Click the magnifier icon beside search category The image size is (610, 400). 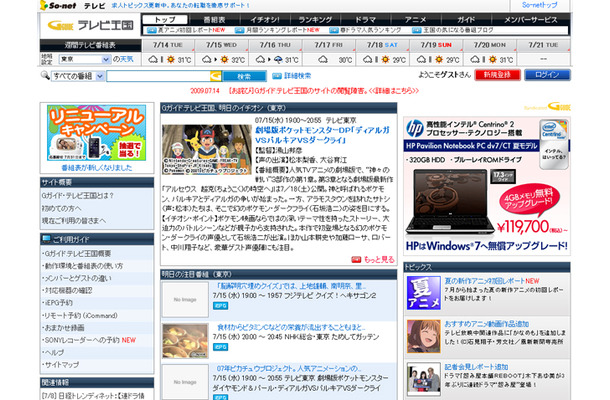(45, 75)
